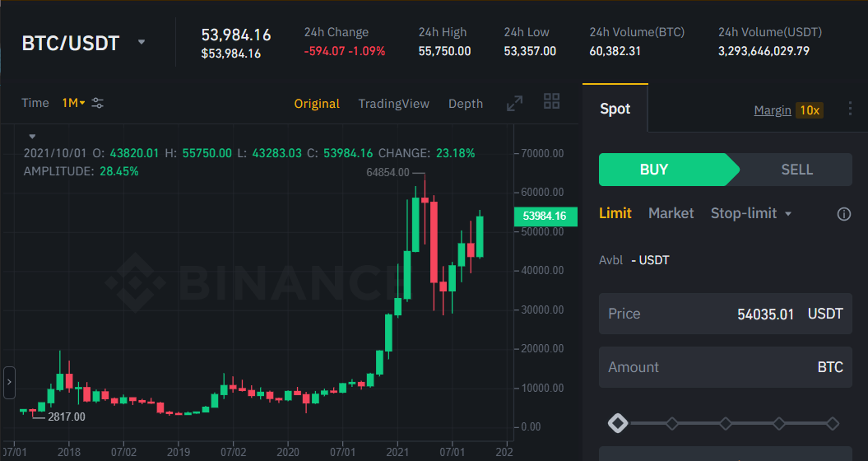Image resolution: width=868 pixels, height=461 pixels.
Task: Set amount slider to 25% marker
Action: pos(671,424)
